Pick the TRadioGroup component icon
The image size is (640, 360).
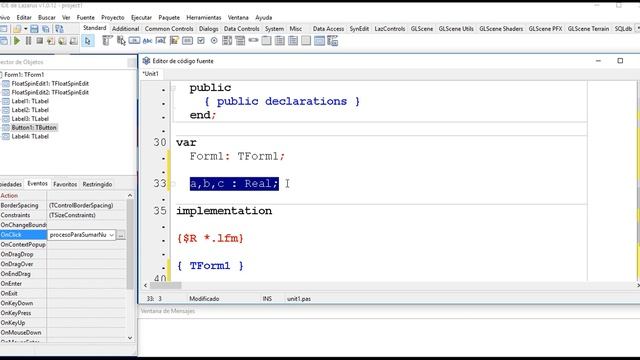pos(280,41)
